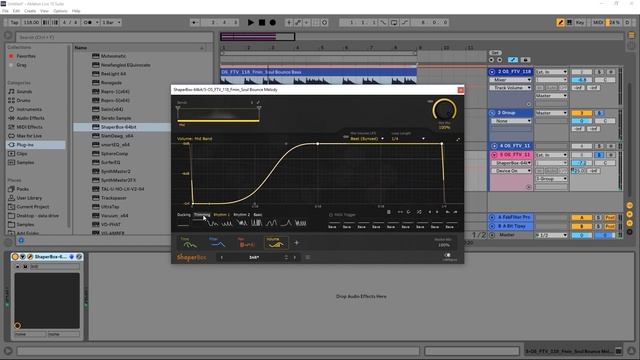Select Max for Live category
The image size is (640, 360).
pos(29,136)
